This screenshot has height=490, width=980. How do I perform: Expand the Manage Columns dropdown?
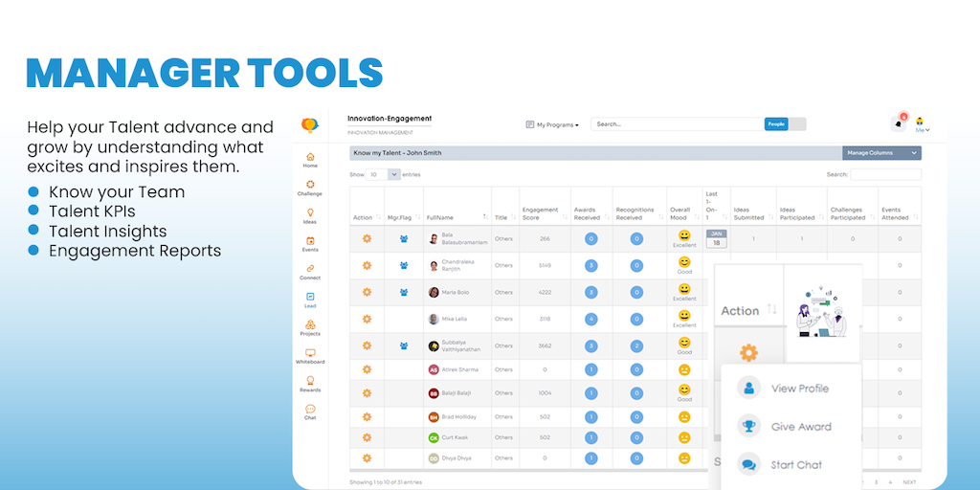click(881, 153)
